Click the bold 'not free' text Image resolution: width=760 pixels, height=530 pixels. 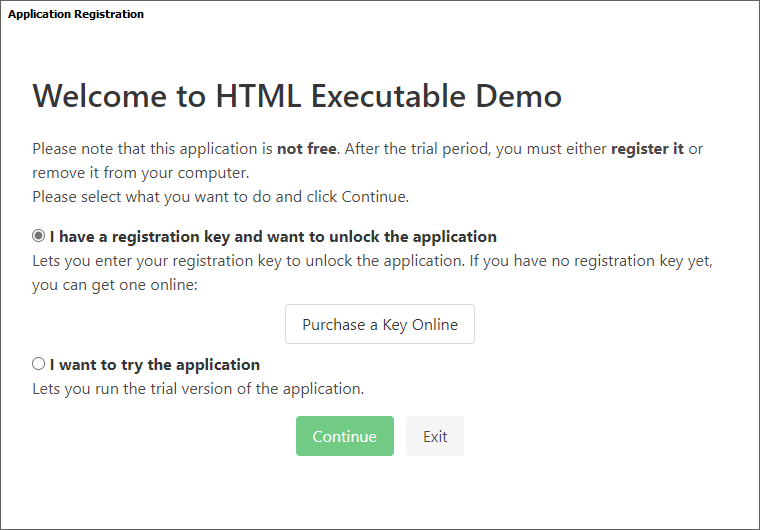pyautogui.click(x=308, y=149)
